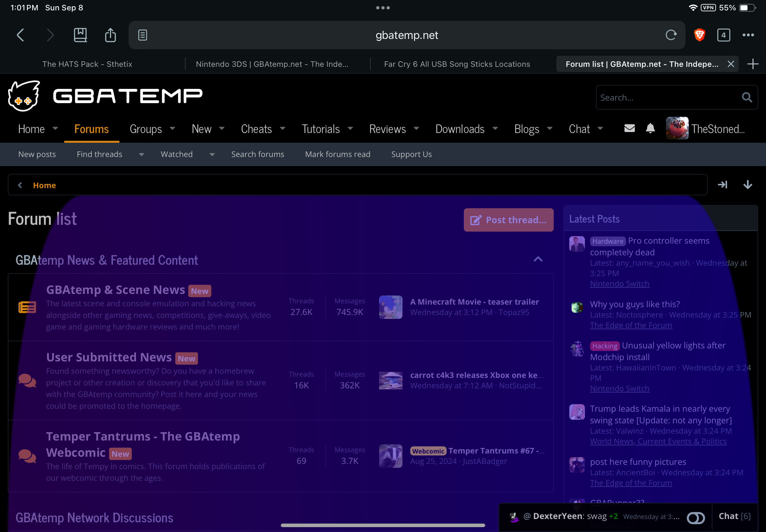
Task: Open the Forums nav tab
Action: point(92,129)
